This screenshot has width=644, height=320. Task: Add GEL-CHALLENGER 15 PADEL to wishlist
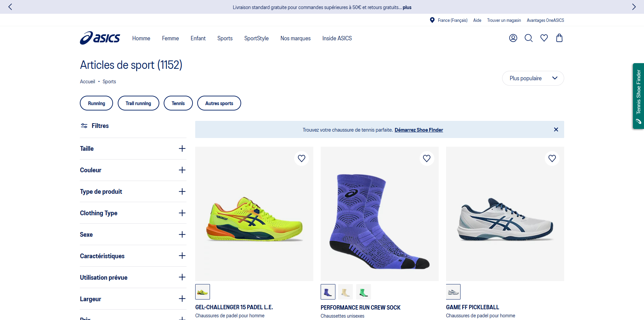pos(302,158)
